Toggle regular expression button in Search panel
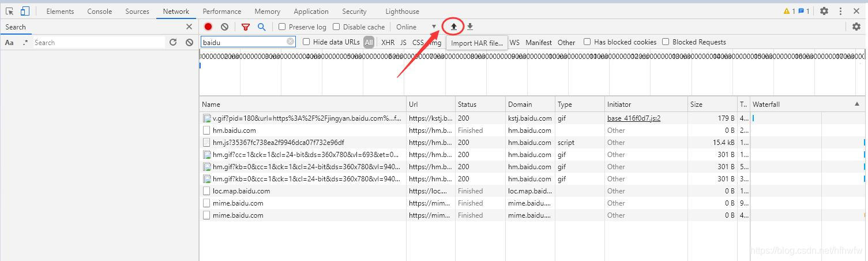 (x=25, y=42)
